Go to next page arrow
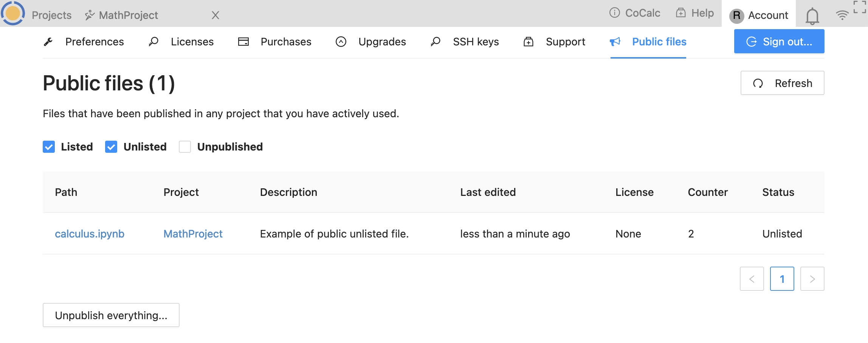Image resolution: width=868 pixels, height=343 pixels. tap(812, 279)
